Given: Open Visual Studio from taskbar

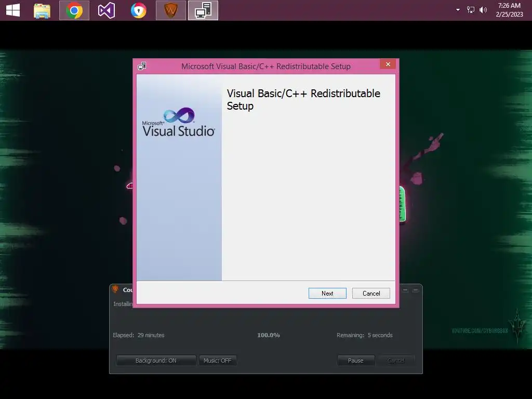Looking at the screenshot, I should [106, 10].
